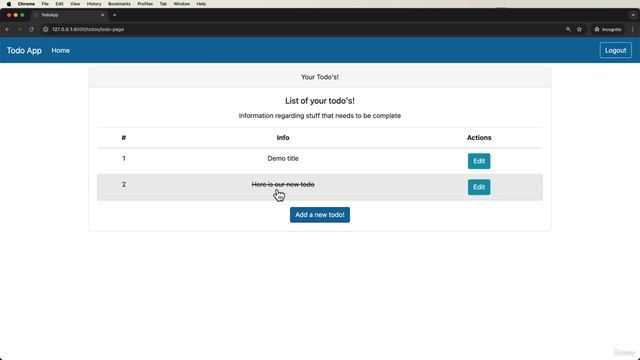Select the TodoApp tab
Viewport: 640px width, 360px height.
click(x=69, y=15)
